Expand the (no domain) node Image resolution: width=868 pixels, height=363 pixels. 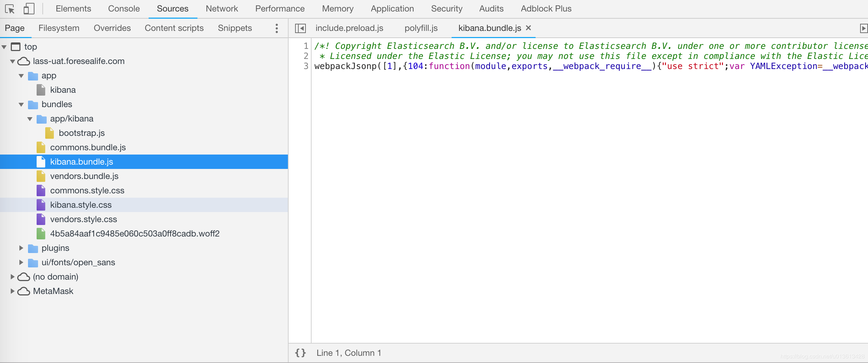click(13, 277)
